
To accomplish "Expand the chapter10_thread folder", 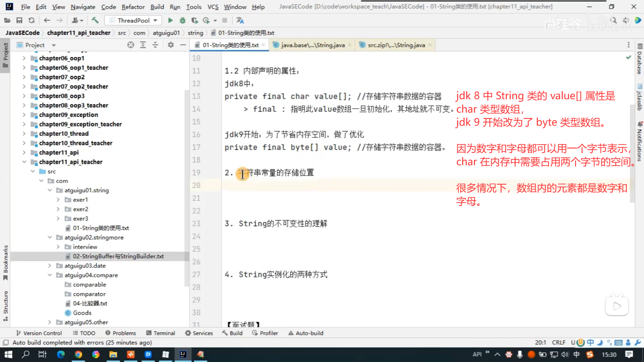I will tap(24, 134).
